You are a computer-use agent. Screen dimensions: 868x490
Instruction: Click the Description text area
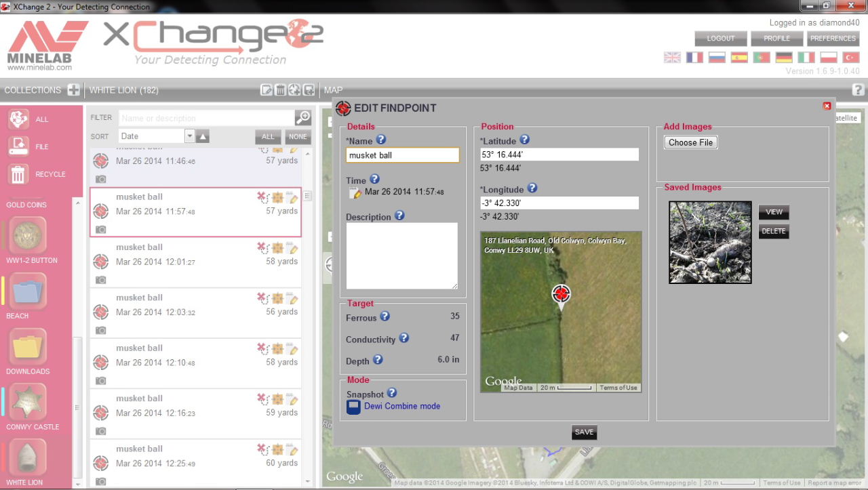tap(402, 256)
